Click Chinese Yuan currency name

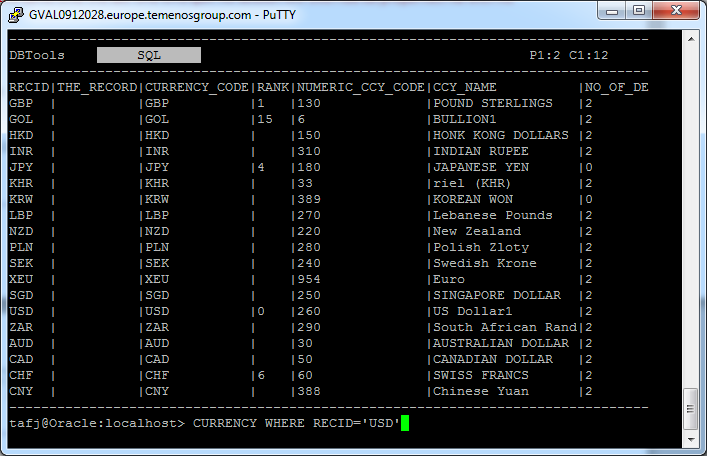481,392
